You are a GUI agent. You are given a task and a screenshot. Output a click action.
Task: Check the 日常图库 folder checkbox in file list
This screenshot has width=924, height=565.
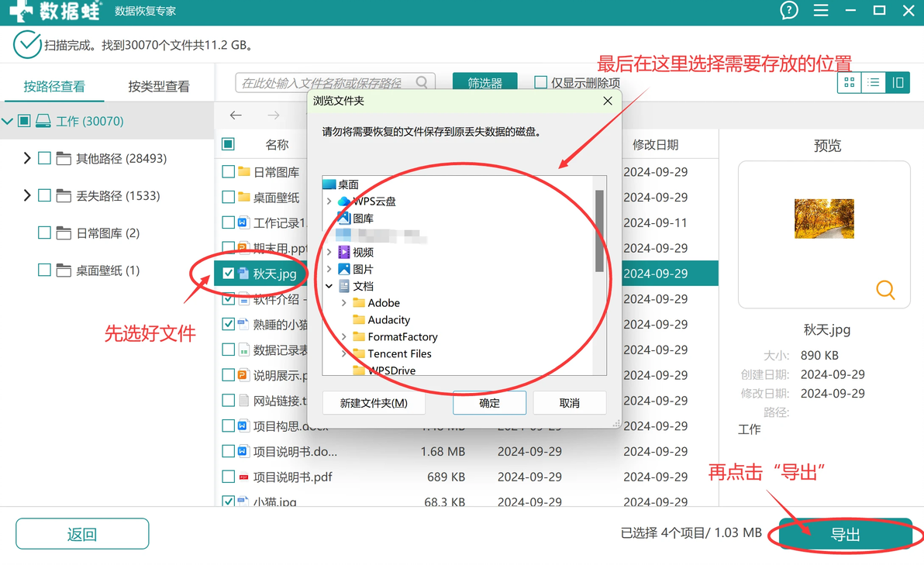228,172
